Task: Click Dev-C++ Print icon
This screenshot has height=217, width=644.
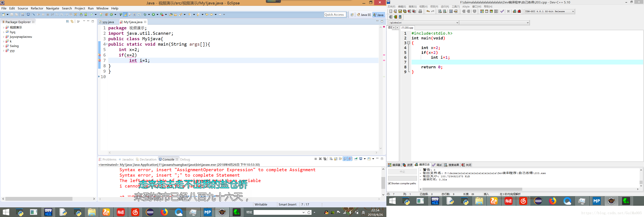Action: [420, 11]
